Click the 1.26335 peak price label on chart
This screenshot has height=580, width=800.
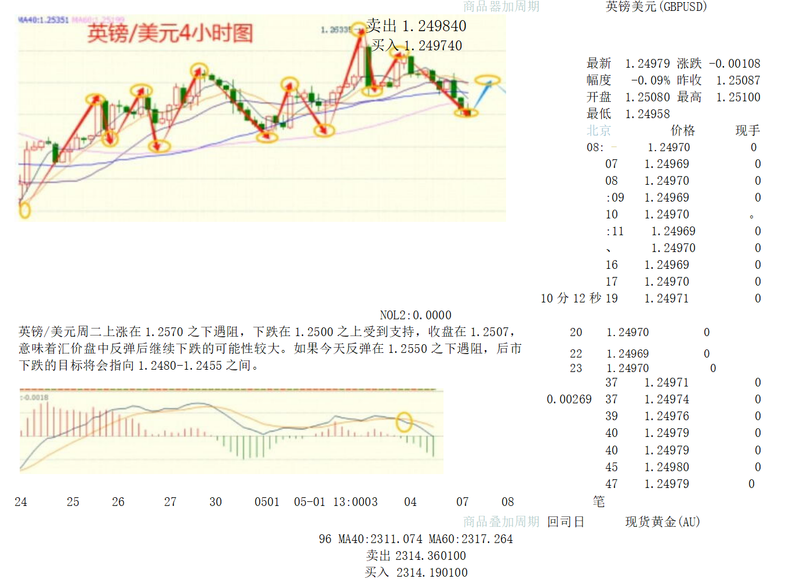tap(336, 30)
